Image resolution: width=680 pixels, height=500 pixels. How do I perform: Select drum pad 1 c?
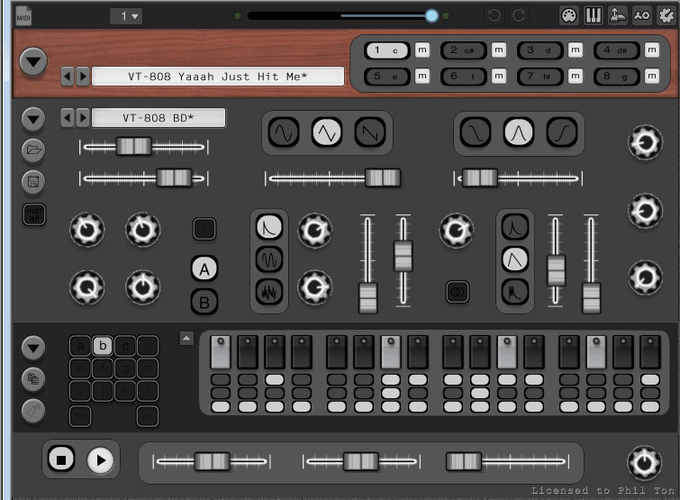(x=387, y=50)
